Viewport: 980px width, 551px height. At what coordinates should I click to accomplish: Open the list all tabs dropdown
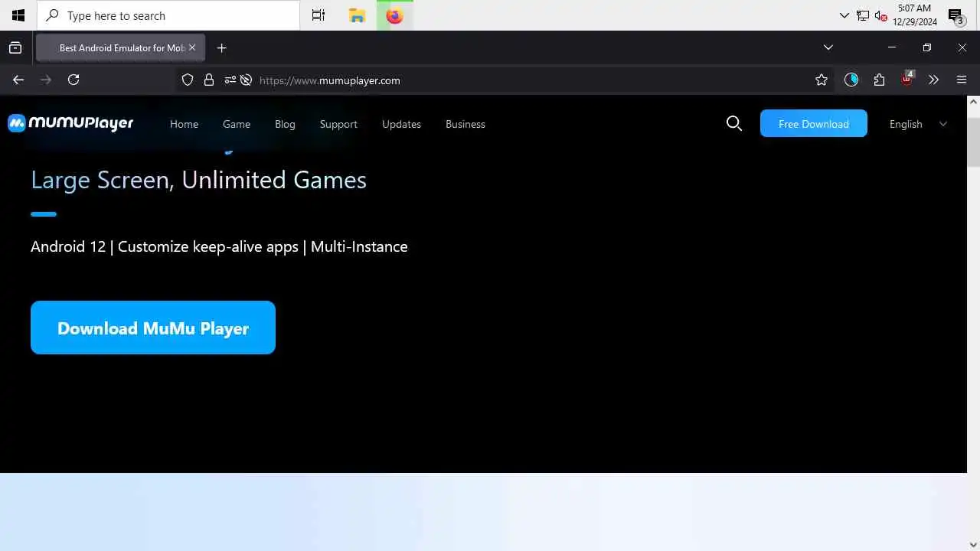click(828, 47)
